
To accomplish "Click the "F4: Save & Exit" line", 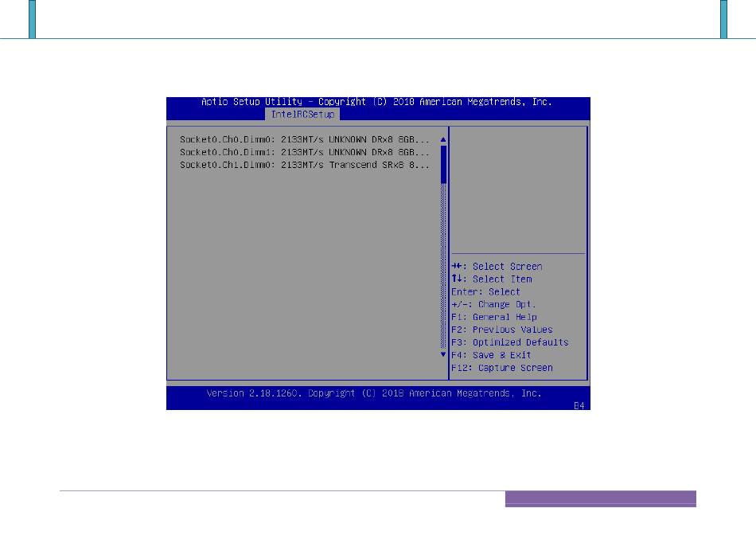I will 491,355.
